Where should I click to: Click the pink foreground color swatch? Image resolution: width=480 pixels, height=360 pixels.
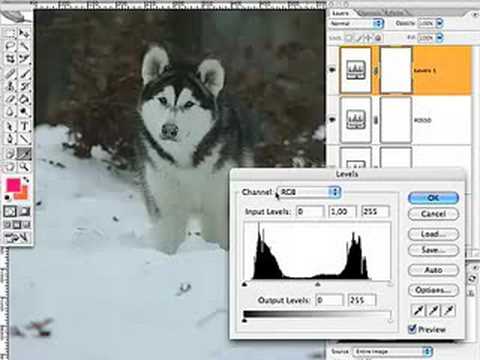click(13, 185)
